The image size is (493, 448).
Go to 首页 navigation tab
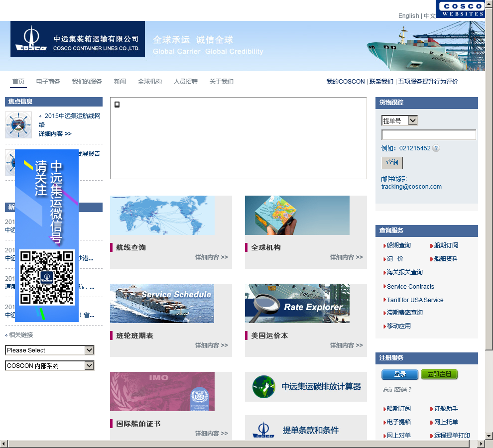coord(18,82)
